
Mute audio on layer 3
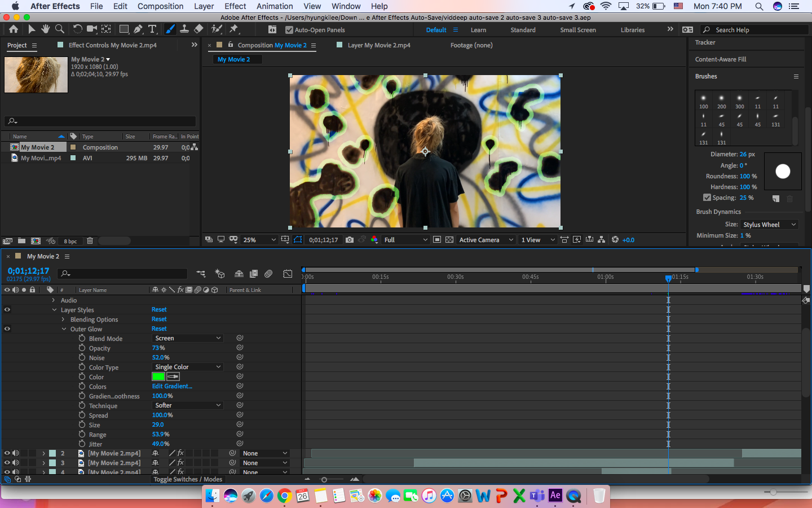pyautogui.click(x=15, y=462)
